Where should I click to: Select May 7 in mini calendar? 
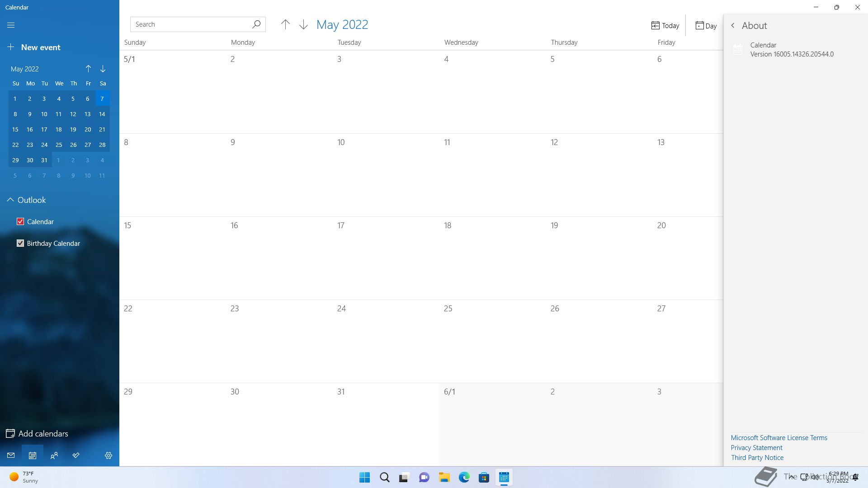(x=102, y=99)
